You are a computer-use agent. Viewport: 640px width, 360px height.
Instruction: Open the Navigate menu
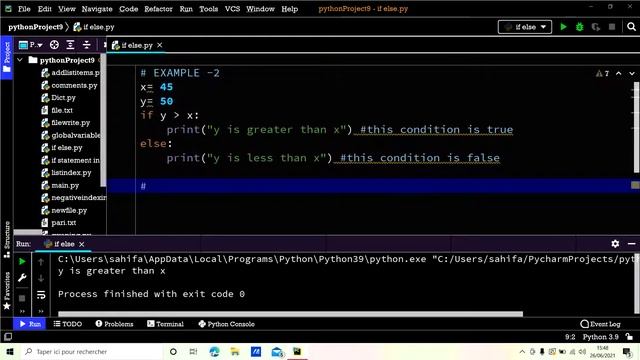tap(97, 9)
